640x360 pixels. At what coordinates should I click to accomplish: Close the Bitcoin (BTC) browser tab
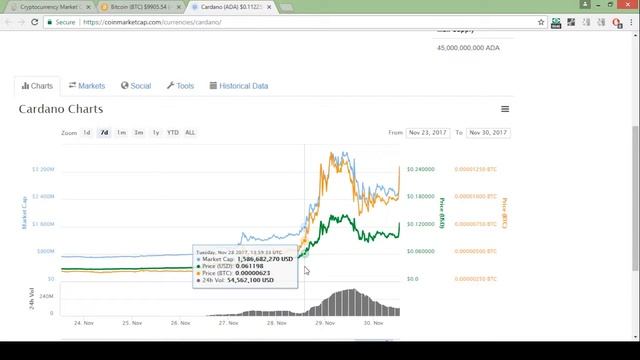(x=178, y=7)
